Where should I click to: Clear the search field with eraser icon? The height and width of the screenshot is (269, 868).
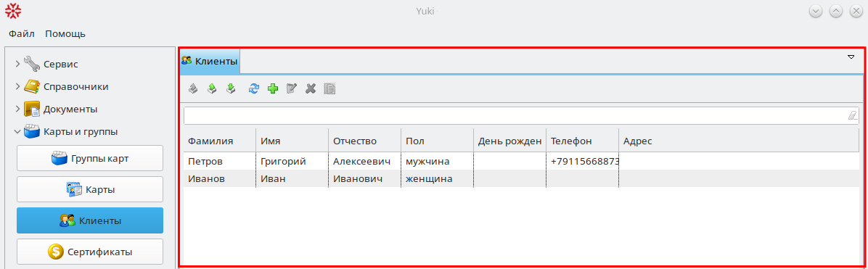(x=852, y=115)
